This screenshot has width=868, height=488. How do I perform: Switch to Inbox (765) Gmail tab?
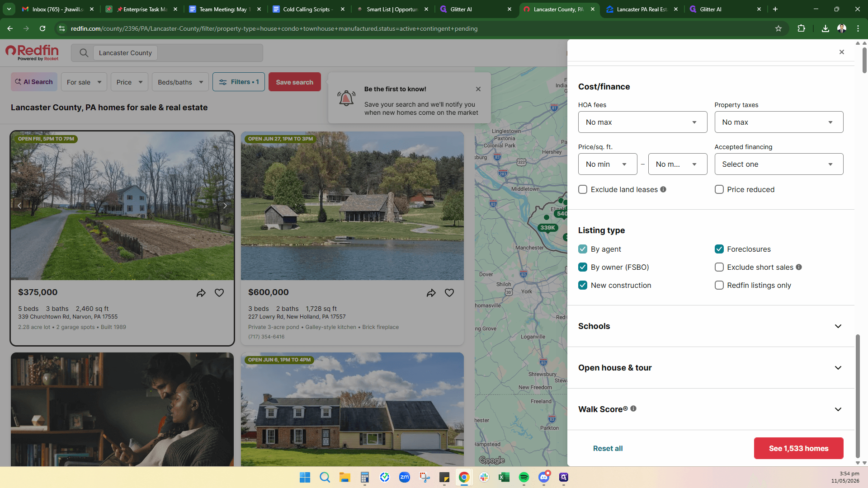click(58, 9)
